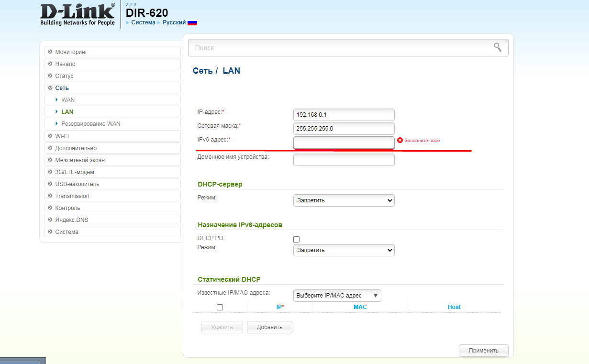
Task: Click the Добавить button
Action: (269, 327)
